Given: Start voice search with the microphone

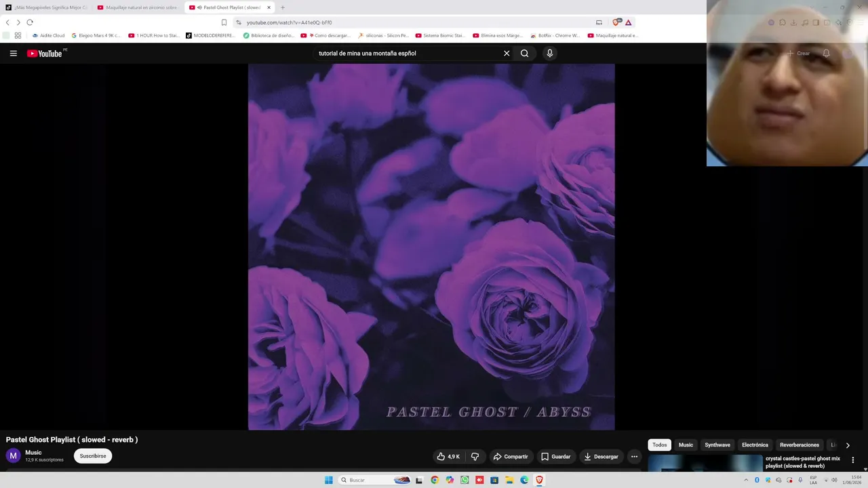Looking at the screenshot, I should click(549, 54).
